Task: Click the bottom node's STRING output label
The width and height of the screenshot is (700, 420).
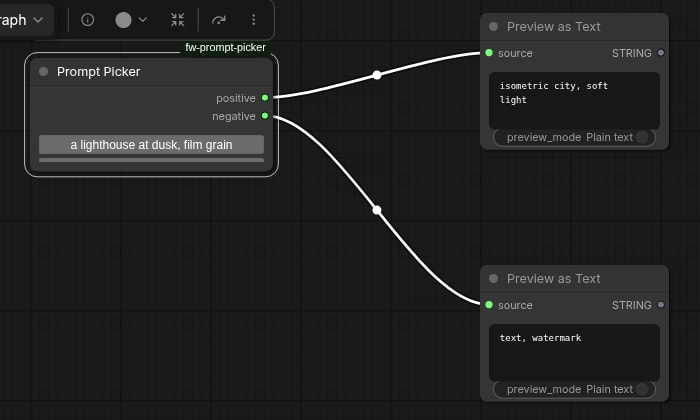Action: tap(632, 305)
